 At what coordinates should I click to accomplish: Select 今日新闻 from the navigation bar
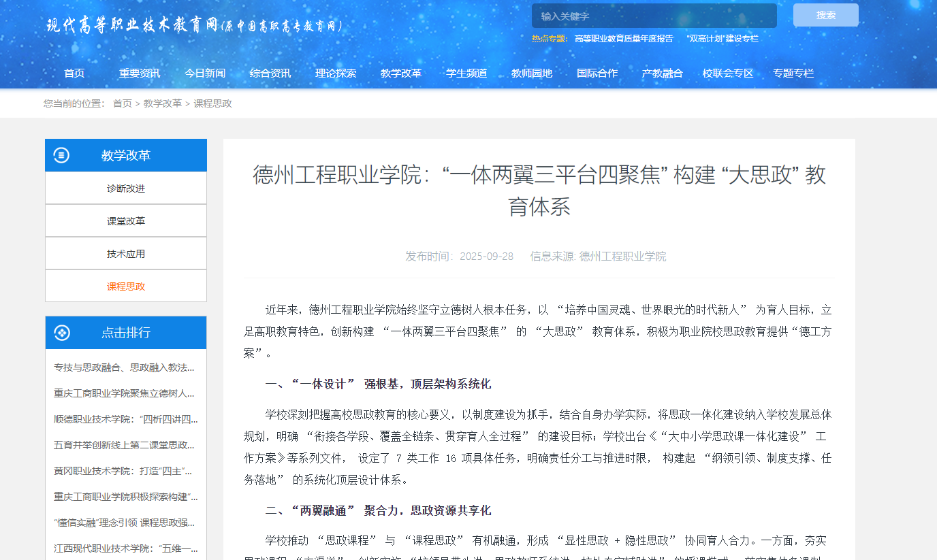point(205,73)
